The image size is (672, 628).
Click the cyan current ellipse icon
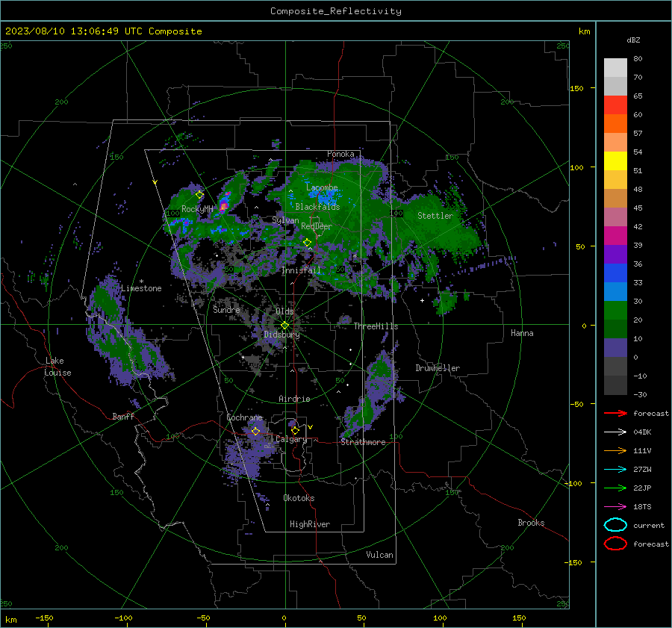tap(615, 525)
